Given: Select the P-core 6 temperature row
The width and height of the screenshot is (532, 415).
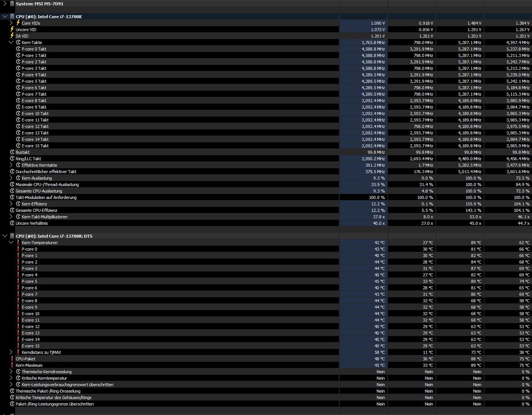Looking at the screenshot, I should coord(266,288).
